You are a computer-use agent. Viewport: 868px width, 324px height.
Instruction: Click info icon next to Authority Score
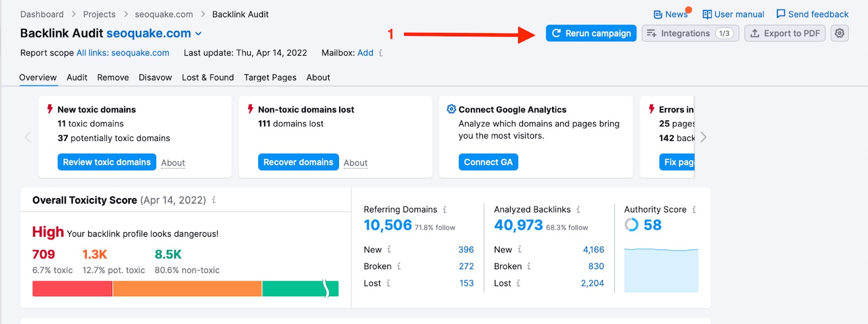694,210
